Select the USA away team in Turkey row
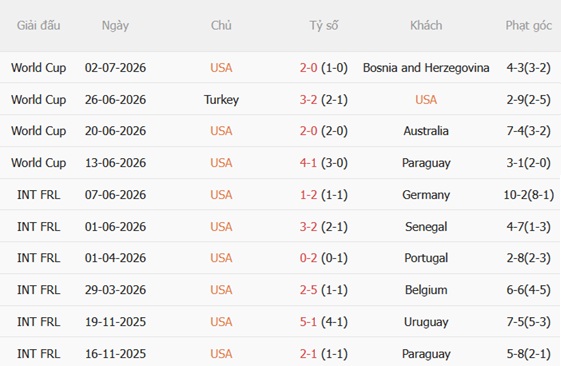The height and width of the screenshot is (366, 561). coord(426,99)
